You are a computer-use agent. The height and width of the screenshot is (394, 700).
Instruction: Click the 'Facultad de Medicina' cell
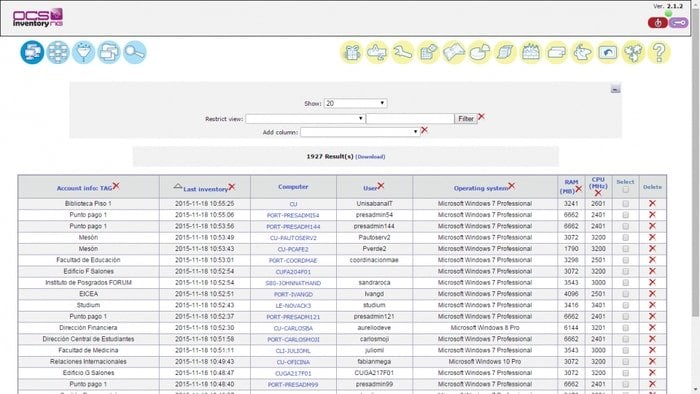pyautogui.click(x=88, y=350)
